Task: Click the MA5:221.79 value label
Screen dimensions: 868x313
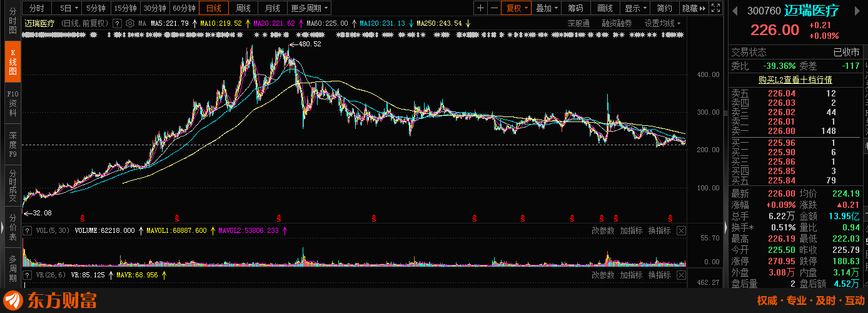Action: click(x=170, y=23)
